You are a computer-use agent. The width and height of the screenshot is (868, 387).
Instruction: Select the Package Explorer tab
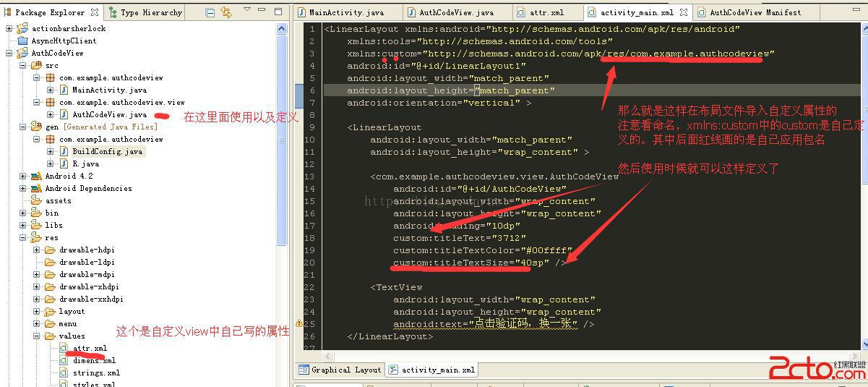[51, 12]
